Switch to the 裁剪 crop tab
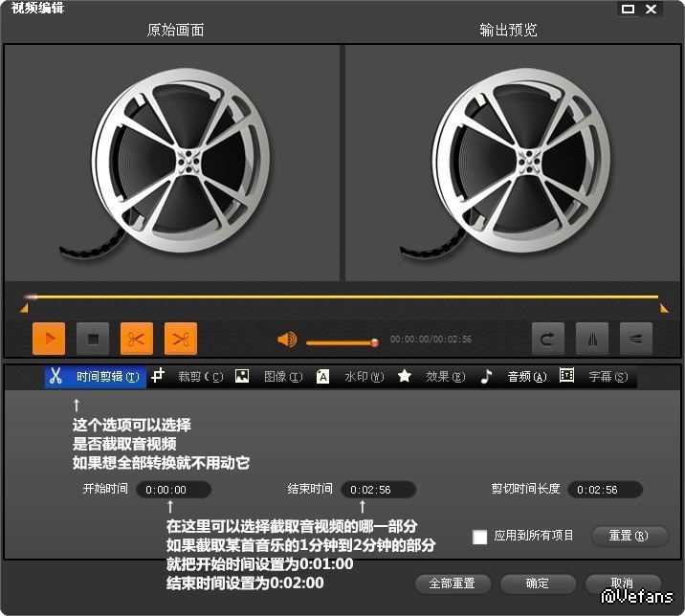 (x=188, y=377)
